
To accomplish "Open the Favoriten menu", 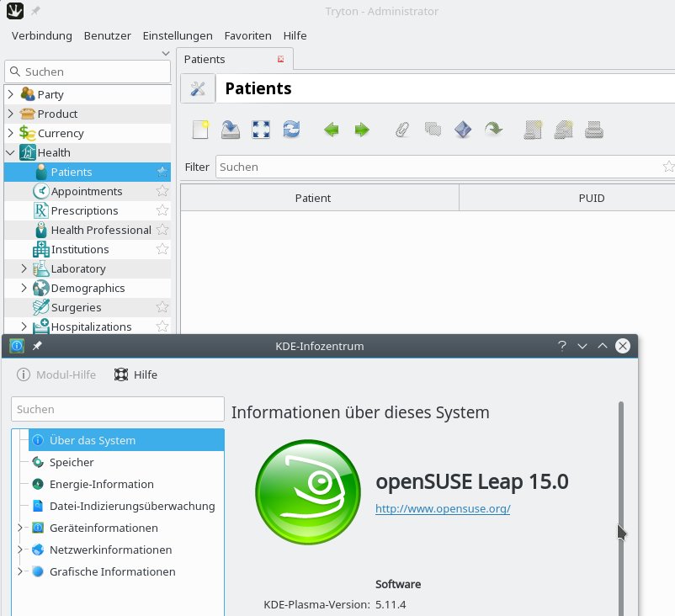I will [248, 35].
